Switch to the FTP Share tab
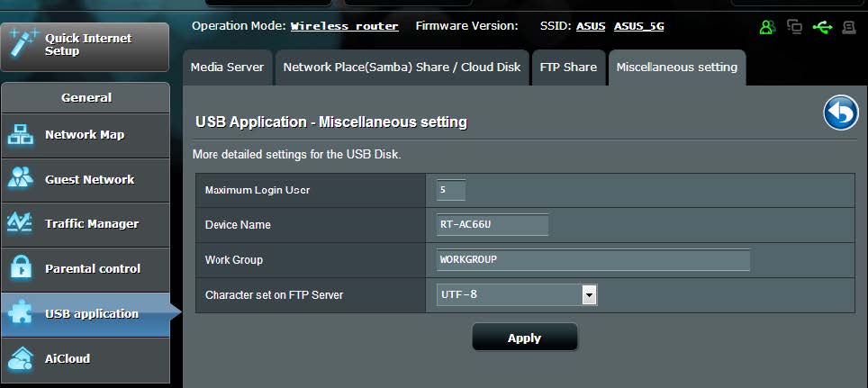The image size is (868, 388). 568,68
